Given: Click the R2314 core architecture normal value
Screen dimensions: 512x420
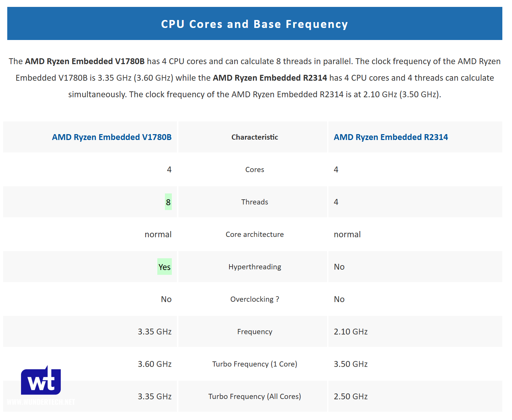Looking at the screenshot, I should [x=347, y=234].
